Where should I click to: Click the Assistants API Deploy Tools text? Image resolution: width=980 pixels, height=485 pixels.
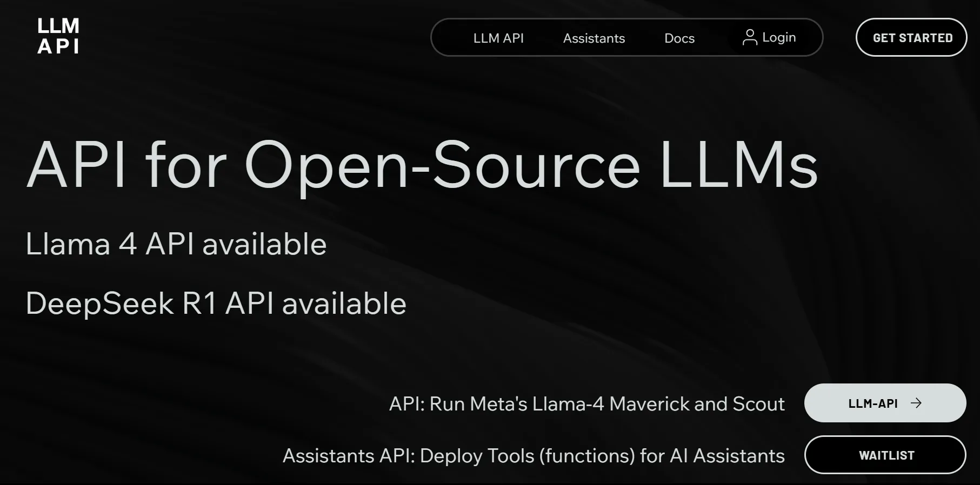(x=534, y=456)
